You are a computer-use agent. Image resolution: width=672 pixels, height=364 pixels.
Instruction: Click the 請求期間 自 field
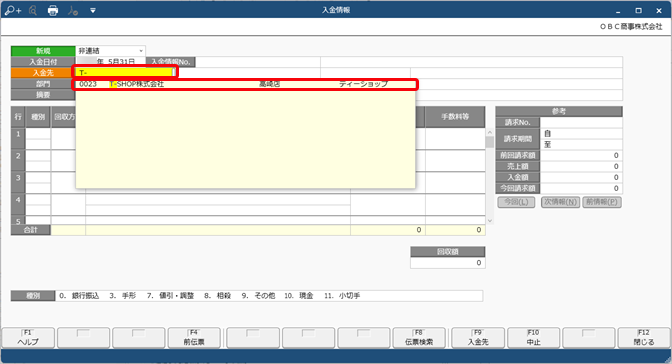click(x=581, y=133)
